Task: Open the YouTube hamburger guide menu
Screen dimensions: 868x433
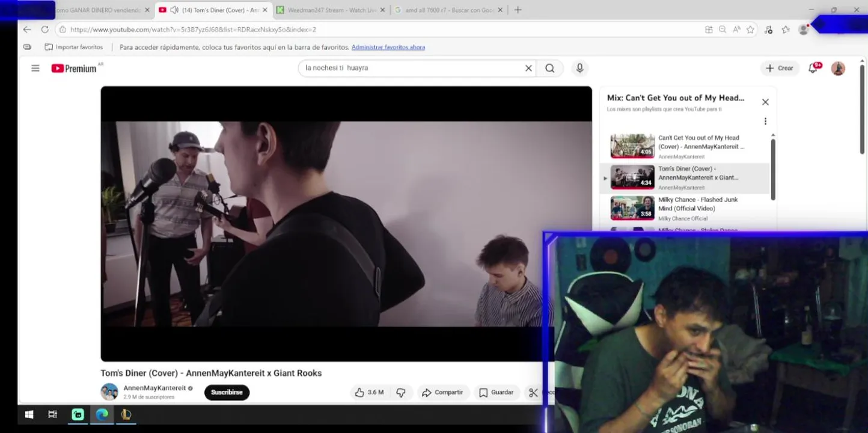Action: tap(35, 69)
